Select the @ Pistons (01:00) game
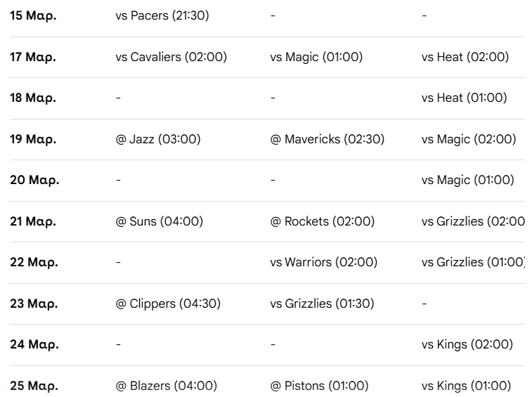532x397 pixels. (x=319, y=386)
